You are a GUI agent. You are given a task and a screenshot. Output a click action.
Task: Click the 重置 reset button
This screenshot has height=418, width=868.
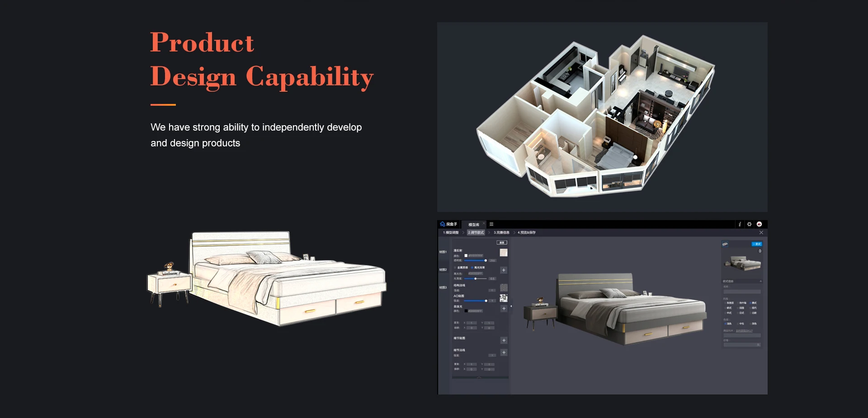click(502, 243)
